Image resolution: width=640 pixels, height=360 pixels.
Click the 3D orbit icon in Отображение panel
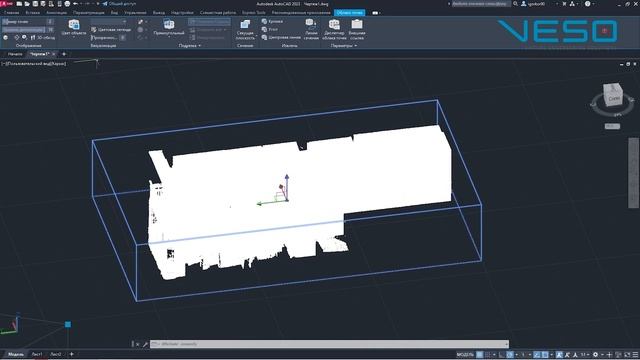(x=17, y=38)
